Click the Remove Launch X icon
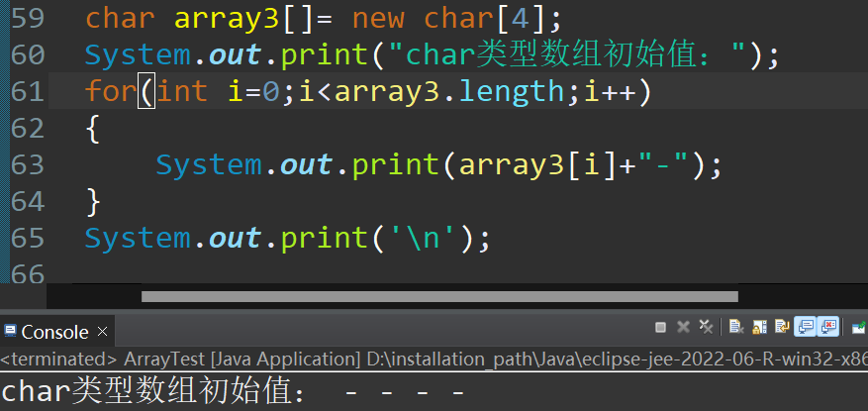This screenshot has height=411, width=868. [683, 327]
